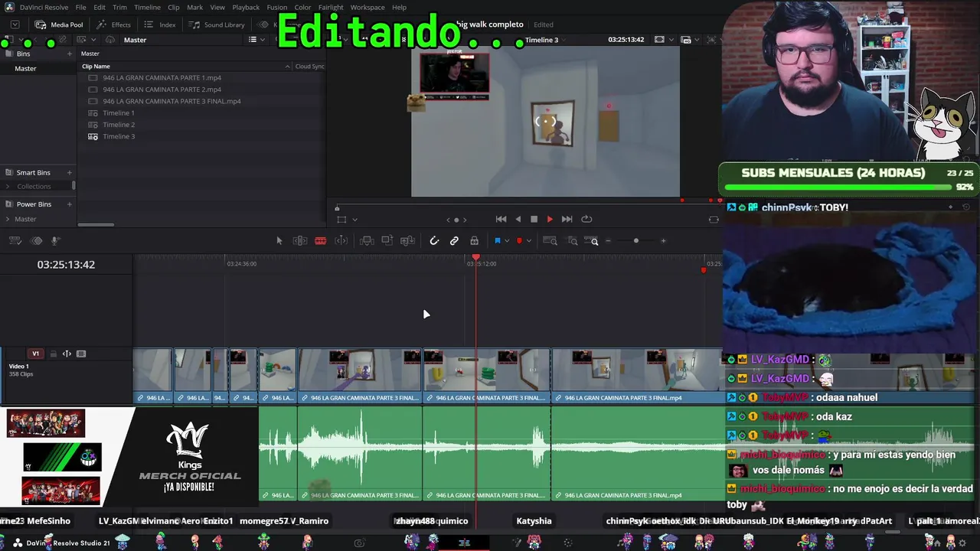Toggle the Effects panel
This screenshot has width=980, height=551.
click(113, 24)
